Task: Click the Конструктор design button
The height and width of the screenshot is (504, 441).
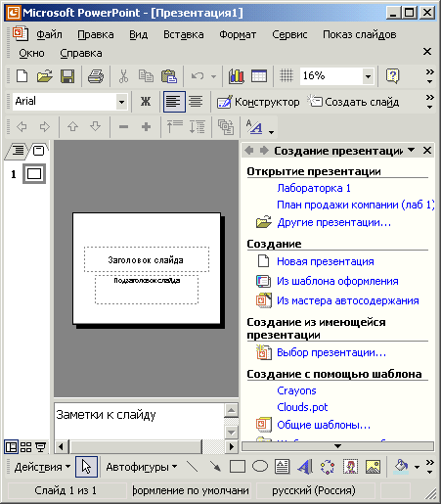Action: (x=258, y=102)
